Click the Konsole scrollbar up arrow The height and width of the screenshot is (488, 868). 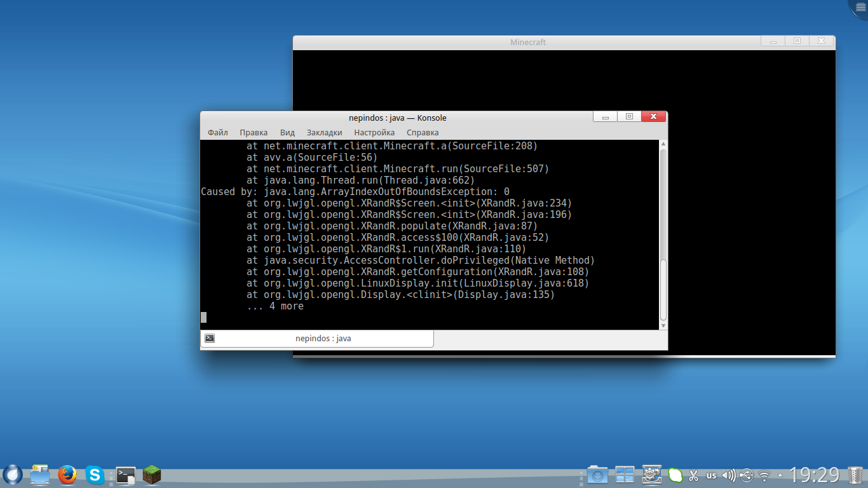(663, 145)
